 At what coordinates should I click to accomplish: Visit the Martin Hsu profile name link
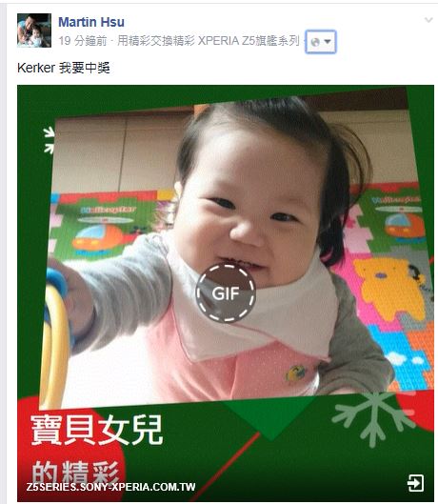[91, 22]
